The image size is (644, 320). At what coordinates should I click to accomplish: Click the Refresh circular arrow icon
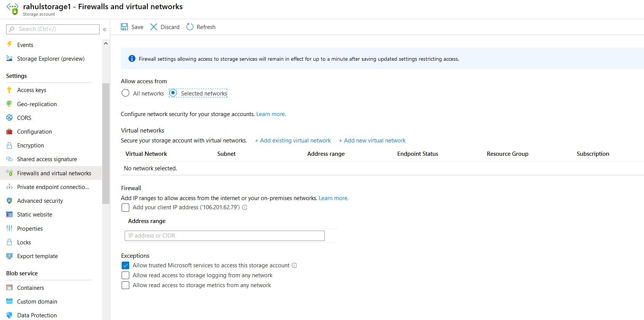tap(190, 27)
